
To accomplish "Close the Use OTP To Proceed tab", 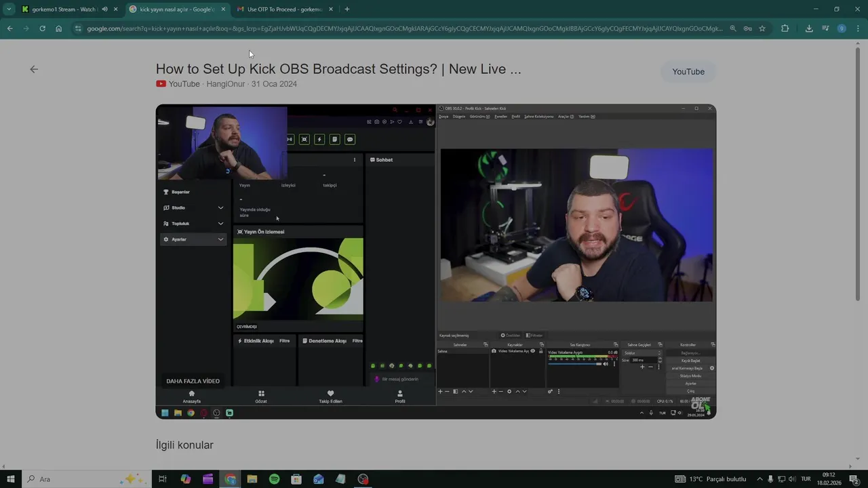I will (x=331, y=9).
